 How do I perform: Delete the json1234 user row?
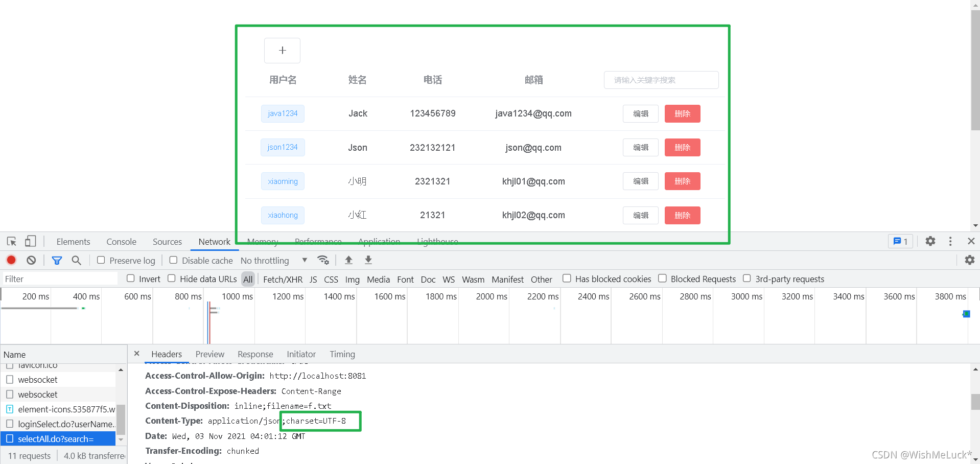[x=682, y=147]
